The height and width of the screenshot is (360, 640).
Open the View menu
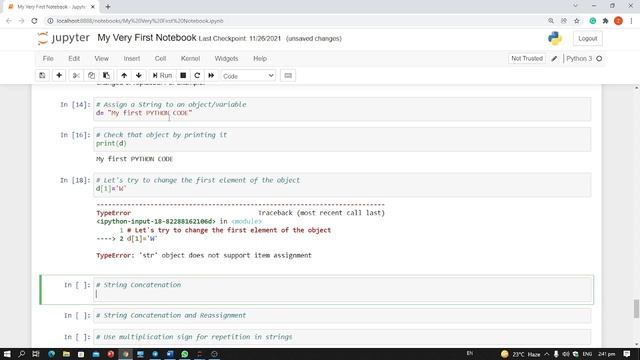pyautogui.click(x=101, y=58)
